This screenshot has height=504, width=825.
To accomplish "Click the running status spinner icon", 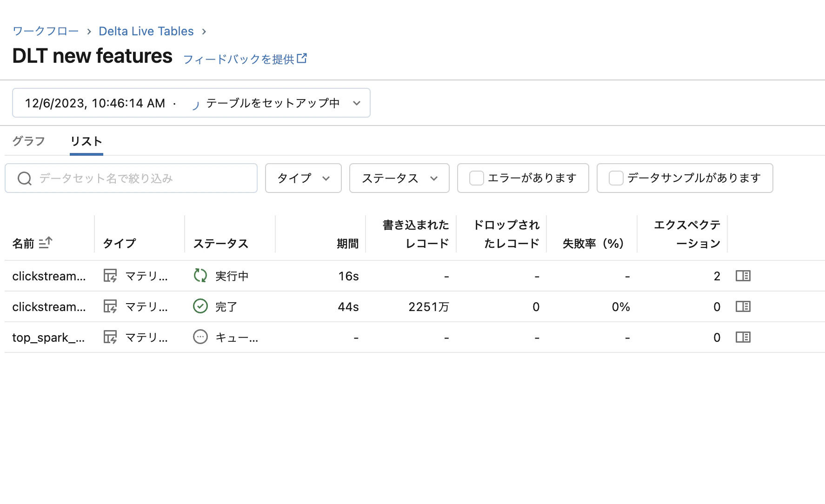I will pyautogui.click(x=200, y=275).
